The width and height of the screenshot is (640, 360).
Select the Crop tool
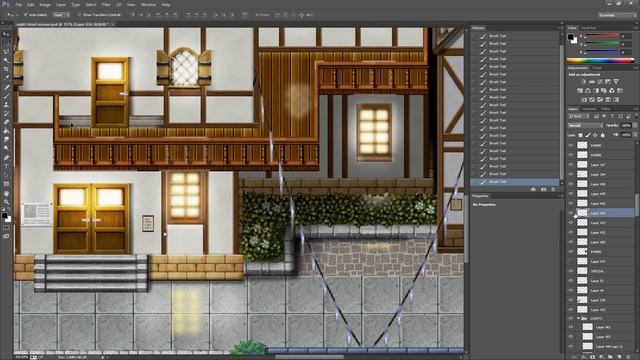coord(6,69)
